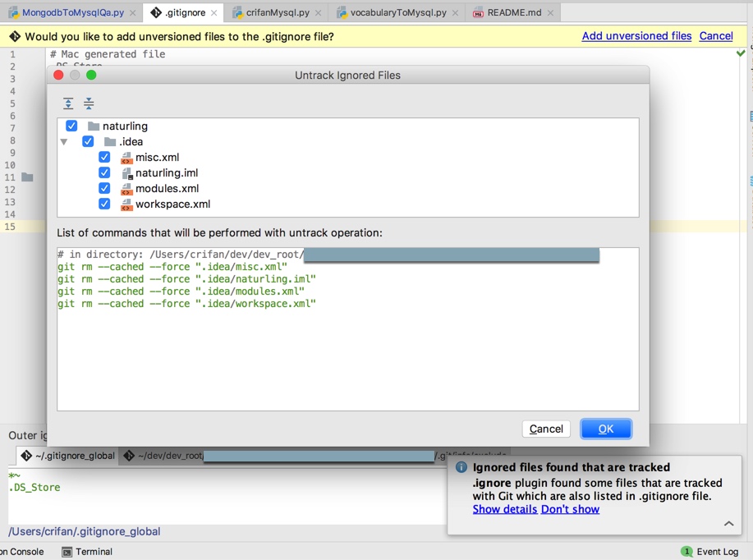Switch to crifanMysql.py tab

278,12
